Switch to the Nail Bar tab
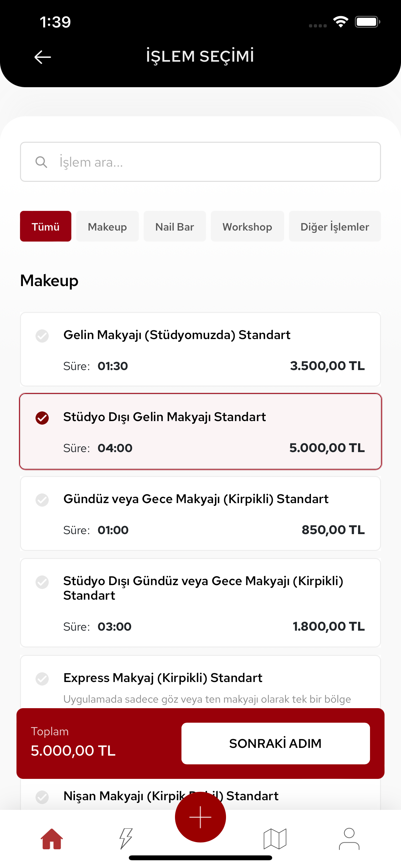This screenshot has width=401, height=868. [175, 226]
